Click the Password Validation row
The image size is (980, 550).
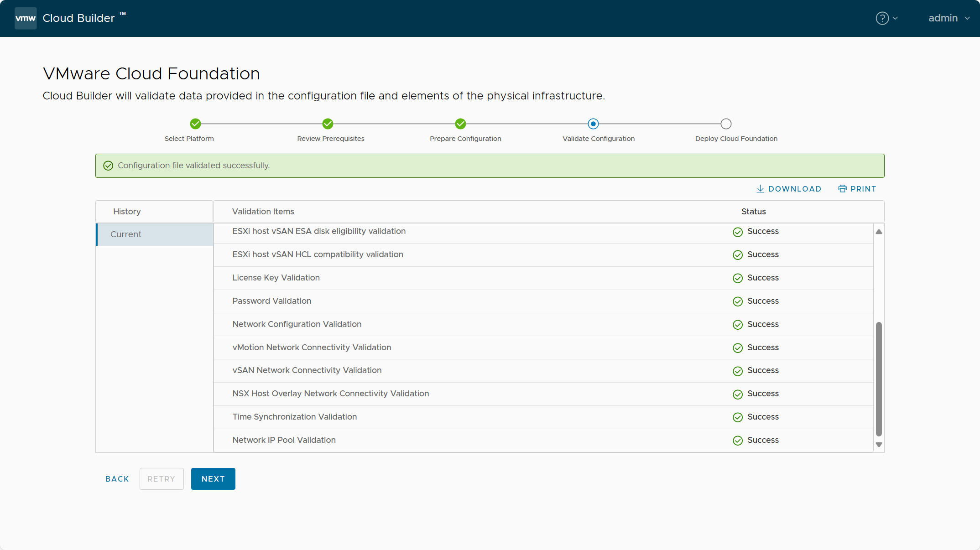click(x=543, y=301)
